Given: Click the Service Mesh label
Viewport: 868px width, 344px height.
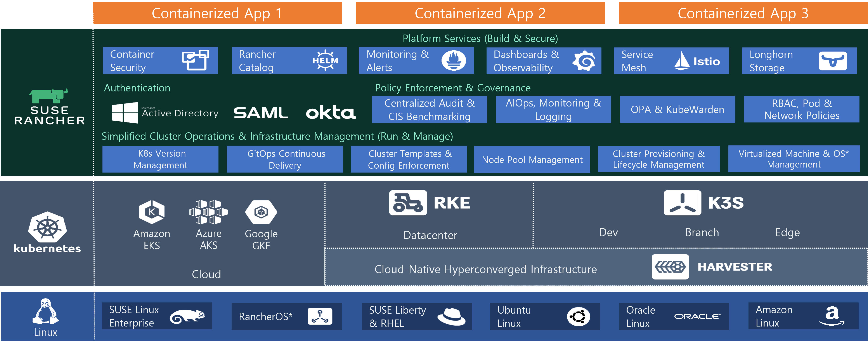Looking at the screenshot, I should 637,61.
